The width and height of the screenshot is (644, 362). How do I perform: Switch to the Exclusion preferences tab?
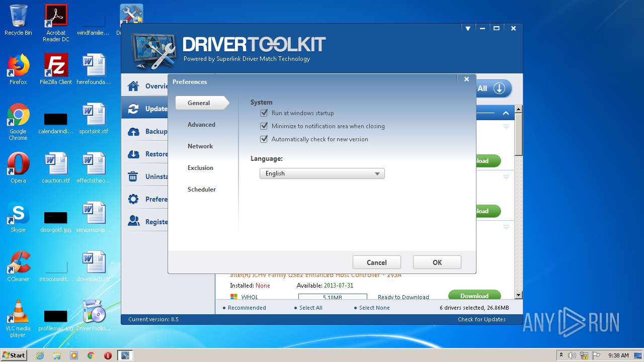[x=200, y=168]
